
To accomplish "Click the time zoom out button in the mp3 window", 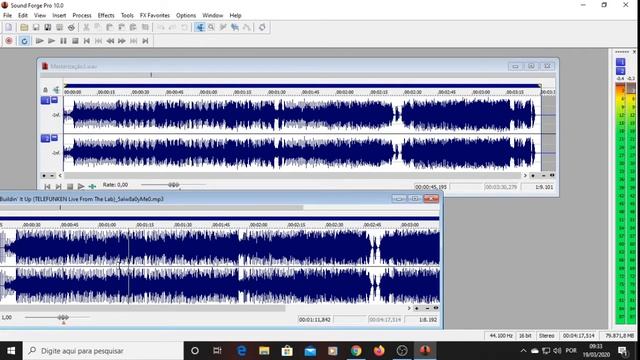I will point(427,309).
